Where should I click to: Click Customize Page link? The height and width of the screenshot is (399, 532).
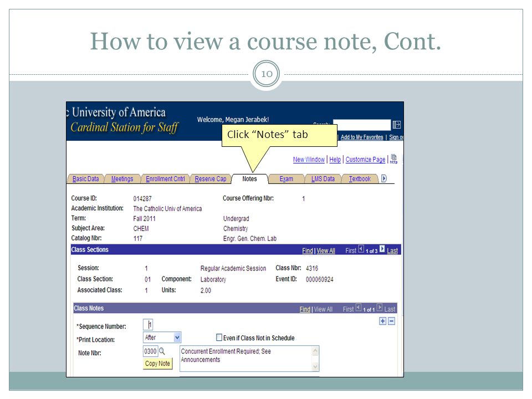pyautogui.click(x=365, y=160)
